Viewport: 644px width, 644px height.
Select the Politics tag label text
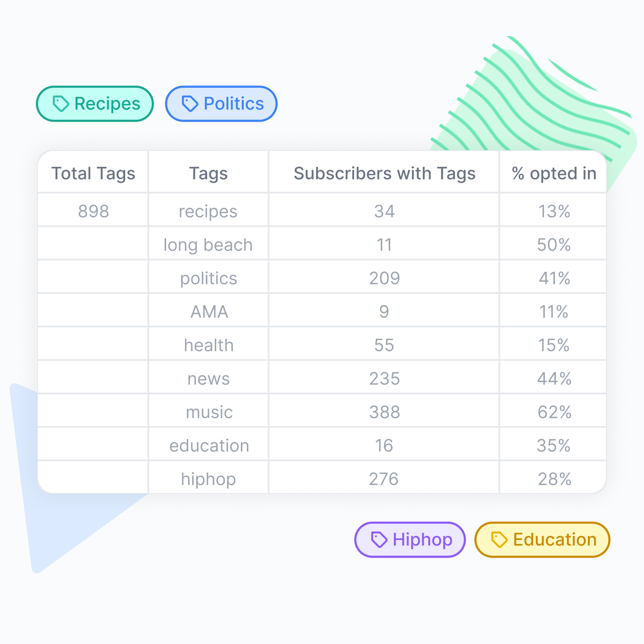233,104
